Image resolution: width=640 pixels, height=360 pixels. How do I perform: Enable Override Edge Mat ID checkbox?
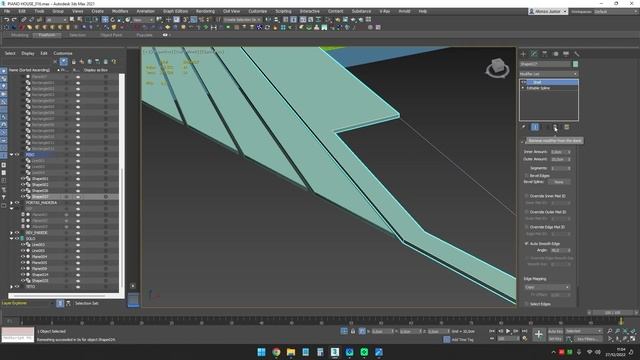click(x=527, y=227)
